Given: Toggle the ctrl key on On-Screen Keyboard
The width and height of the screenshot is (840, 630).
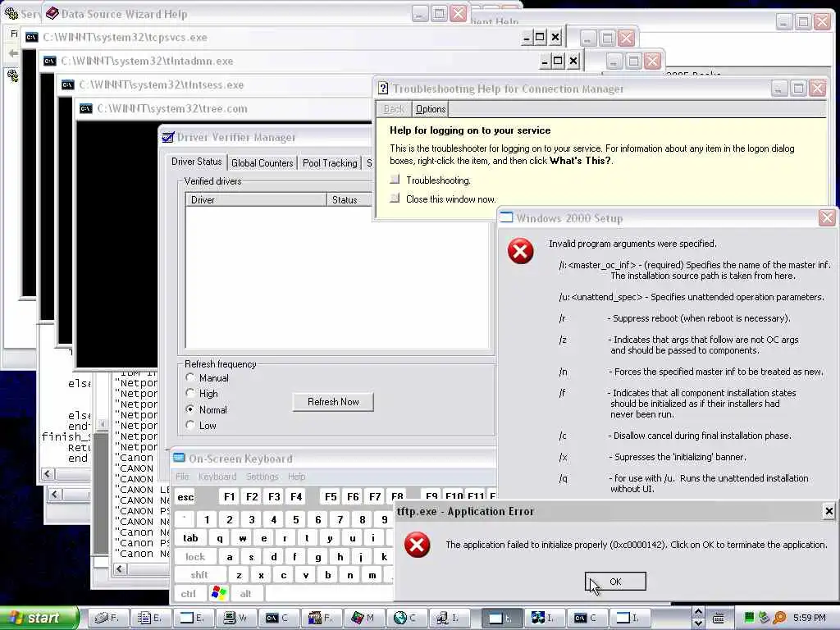Looking at the screenshot, I should 189,594.
